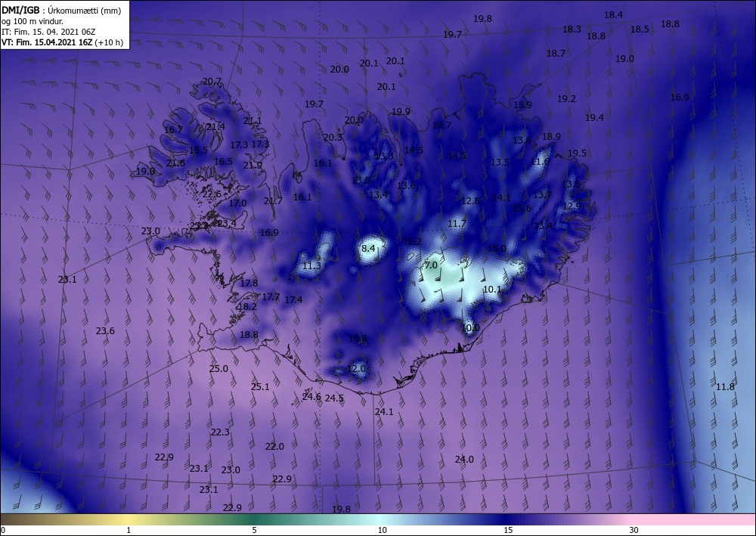Click the 20.7 value label
This screenshot has height=536, width=756.
point(212,82)
